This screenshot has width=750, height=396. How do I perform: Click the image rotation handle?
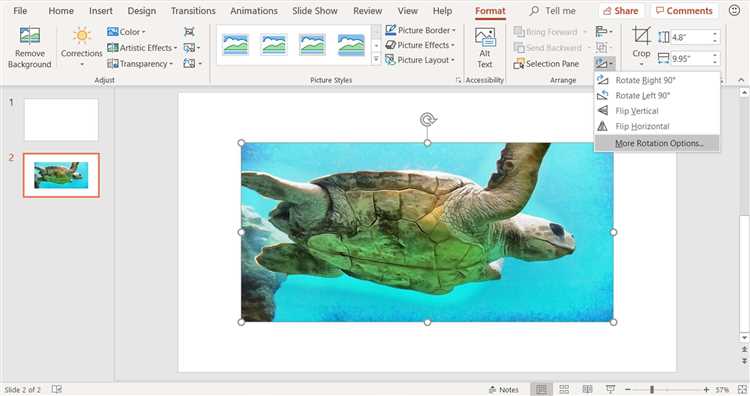[428, 119]
